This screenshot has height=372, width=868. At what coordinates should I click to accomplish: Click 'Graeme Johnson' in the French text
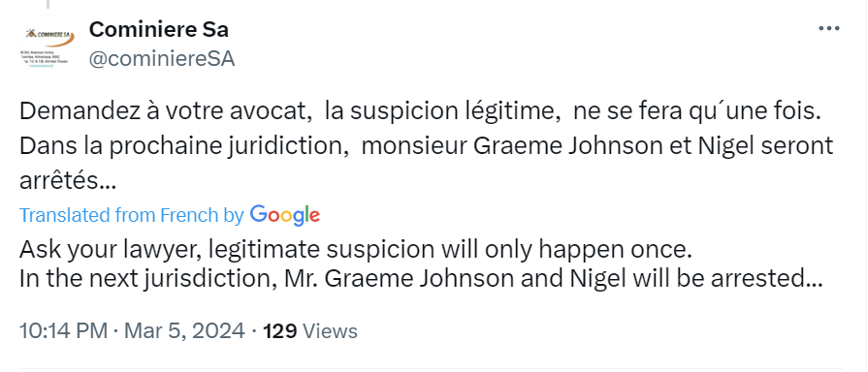pos(581,146)
